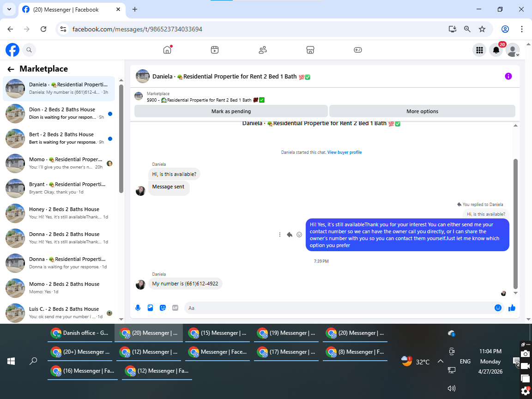532x399 pixels.
Task: Switch to (15) Messenger taskbar window
Action: pos(218,333)
